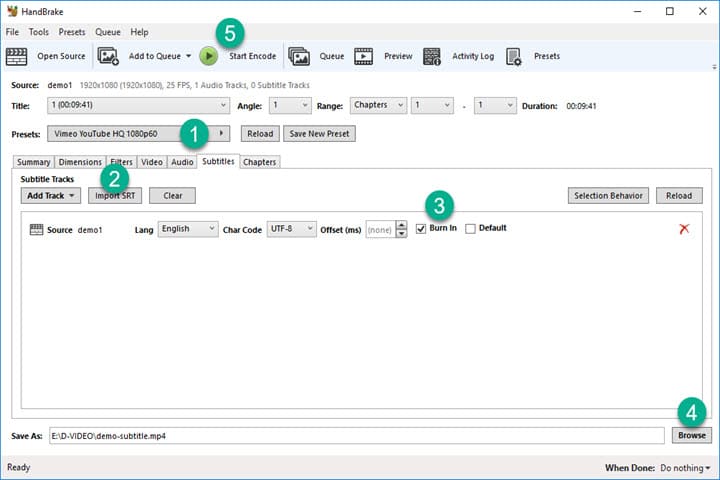
Task: Click the Open Source film icon
Action: (16, 56)
